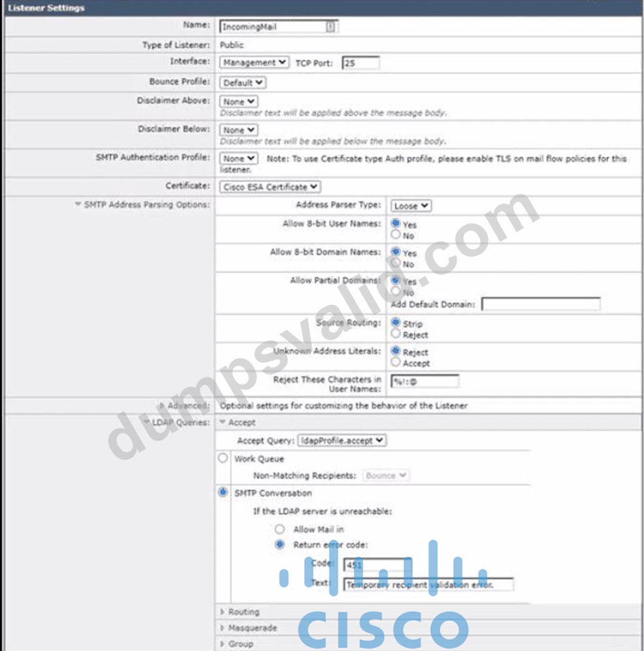Image resolution: width=644 pixels, height=651 pixels.
Task: Expand the Advanced settings section
Action: [162, 405]
